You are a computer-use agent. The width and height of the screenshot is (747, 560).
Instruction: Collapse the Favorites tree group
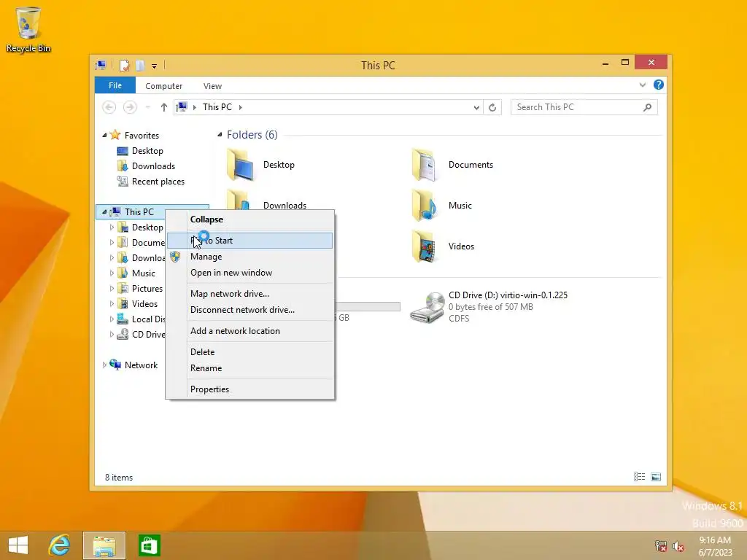[x=104, y=135]
